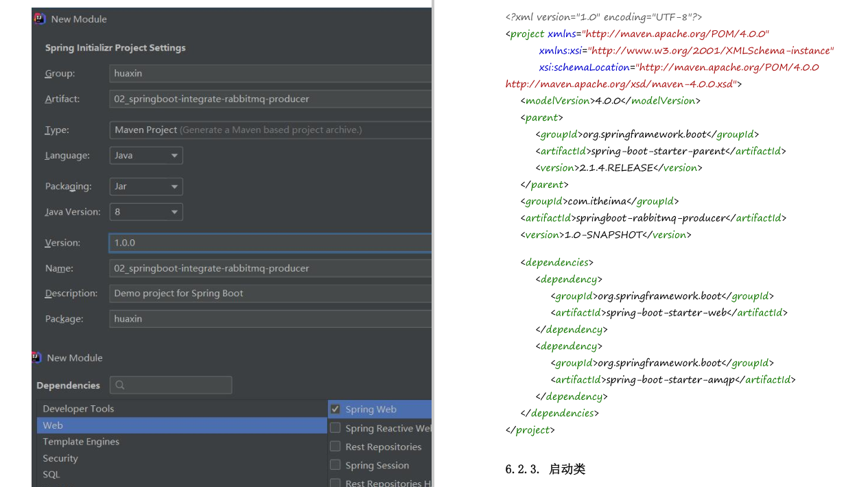Click the Web category in Dependencies list
The width and height of the screenshot is (868, 487).
pos(53,425)
